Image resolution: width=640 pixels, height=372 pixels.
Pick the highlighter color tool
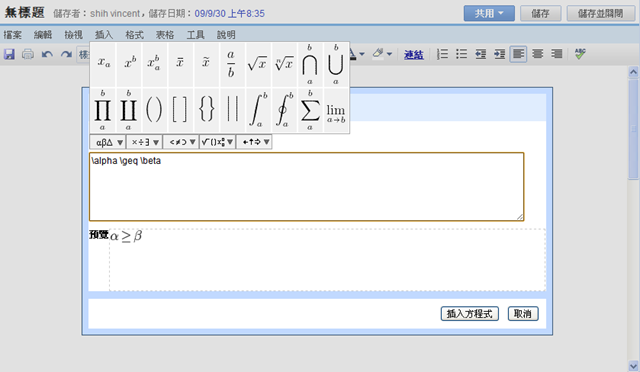pyautogui.click(x=378, y=54)
